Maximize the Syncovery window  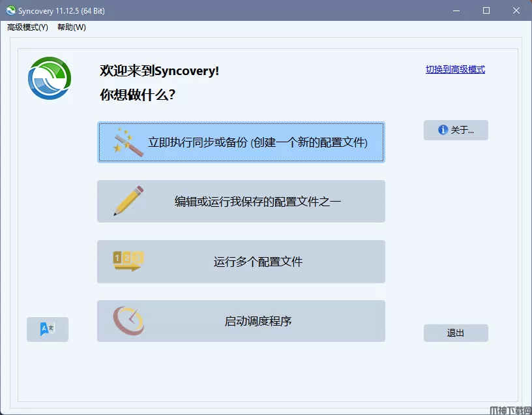(486, 10)
